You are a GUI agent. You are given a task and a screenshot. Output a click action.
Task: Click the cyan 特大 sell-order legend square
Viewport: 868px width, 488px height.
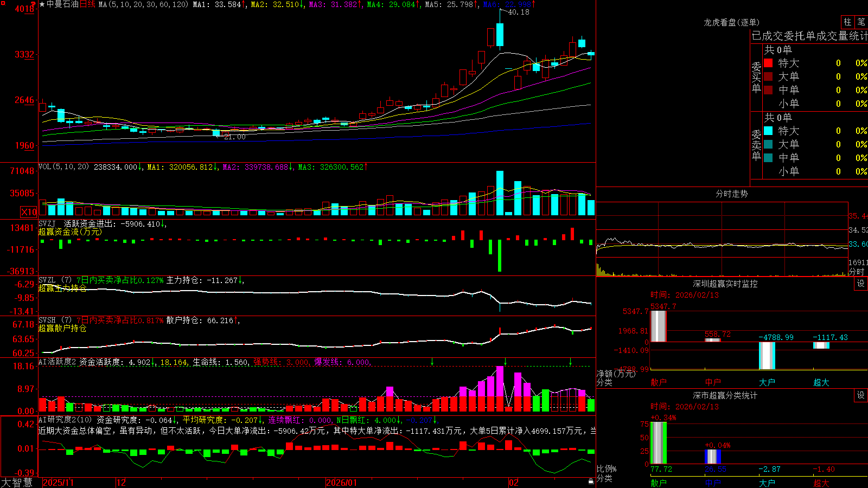[x=768, y=131]
